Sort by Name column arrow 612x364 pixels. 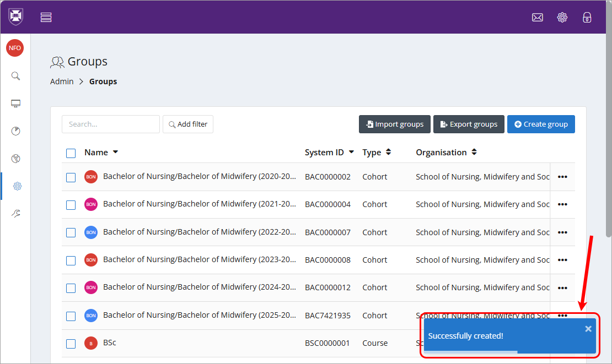coord(115,153)
